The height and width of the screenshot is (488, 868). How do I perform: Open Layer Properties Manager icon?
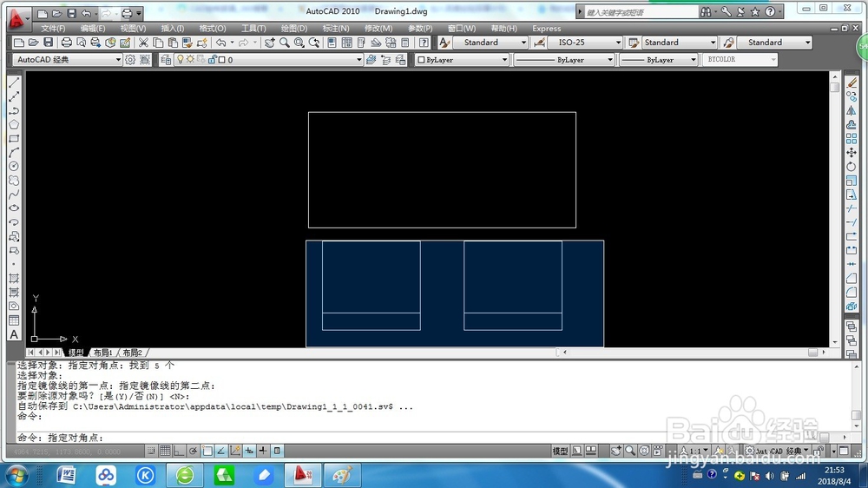point(166,59)
